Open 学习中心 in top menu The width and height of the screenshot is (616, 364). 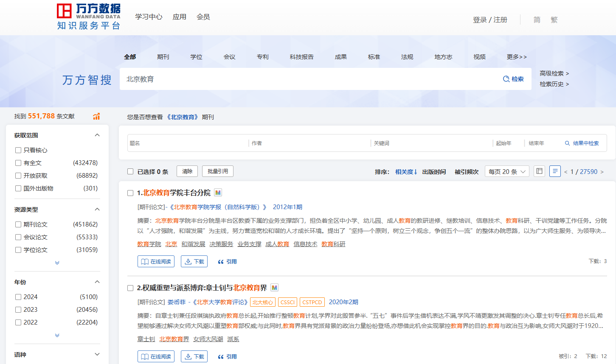(x=149, y=17)
